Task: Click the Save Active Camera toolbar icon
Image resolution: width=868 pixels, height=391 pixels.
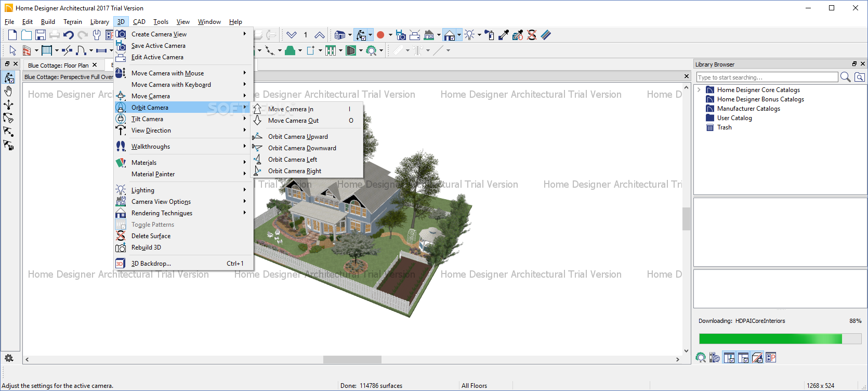Action: pos(401,35)
